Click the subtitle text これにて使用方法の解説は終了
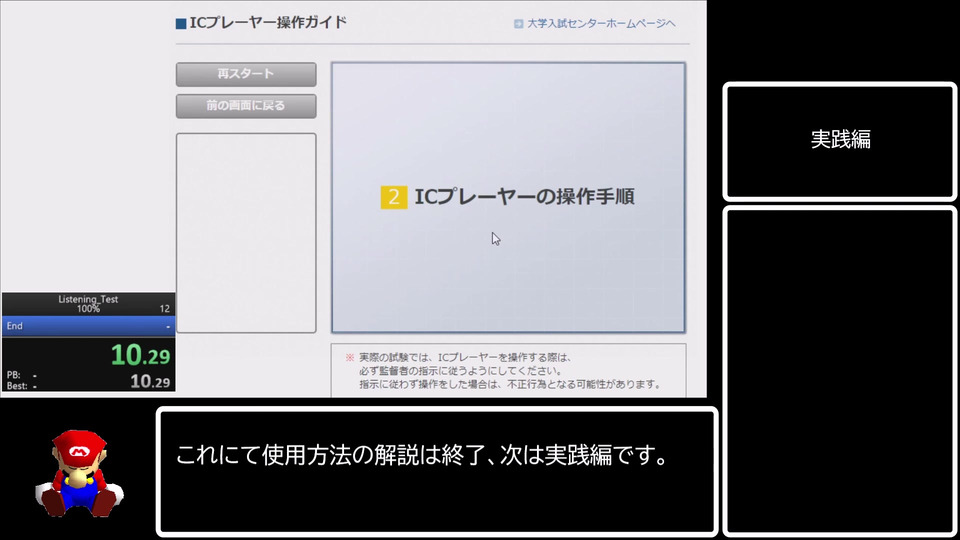 (x=329, y=456)
